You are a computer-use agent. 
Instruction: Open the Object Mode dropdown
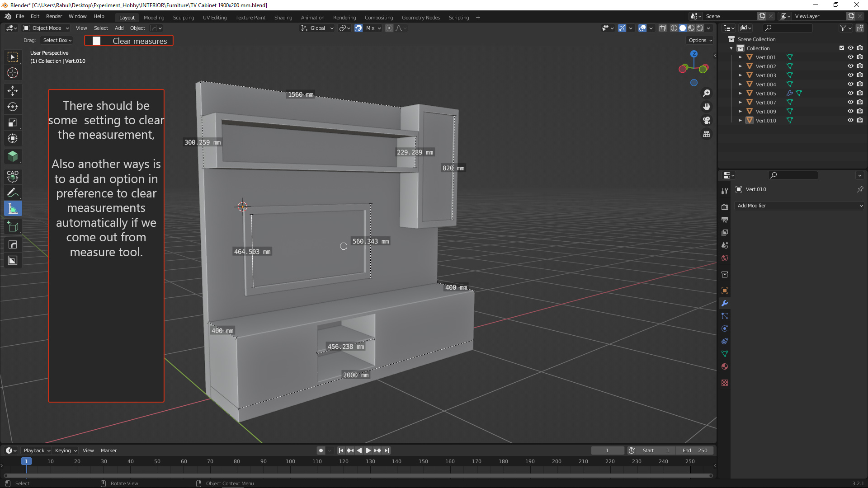click(46, 28)
